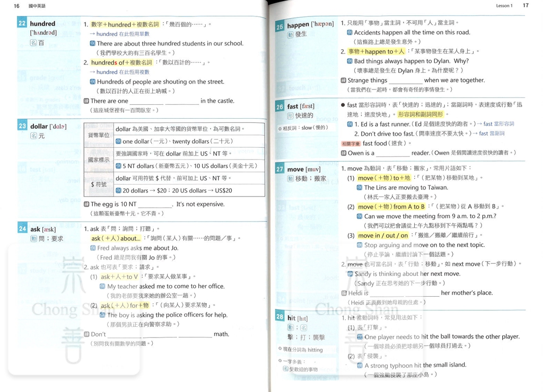This screenshot has height=392, width=543.
Task: Click the table cell '國家標示'
Action: pos(99,160)
